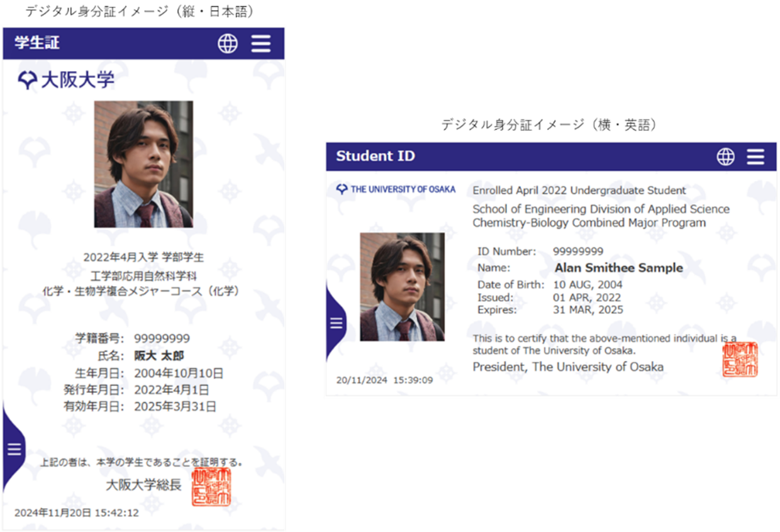Open the hamburger menu on Student ID header
780x532 pixels.
pos(755,157)
